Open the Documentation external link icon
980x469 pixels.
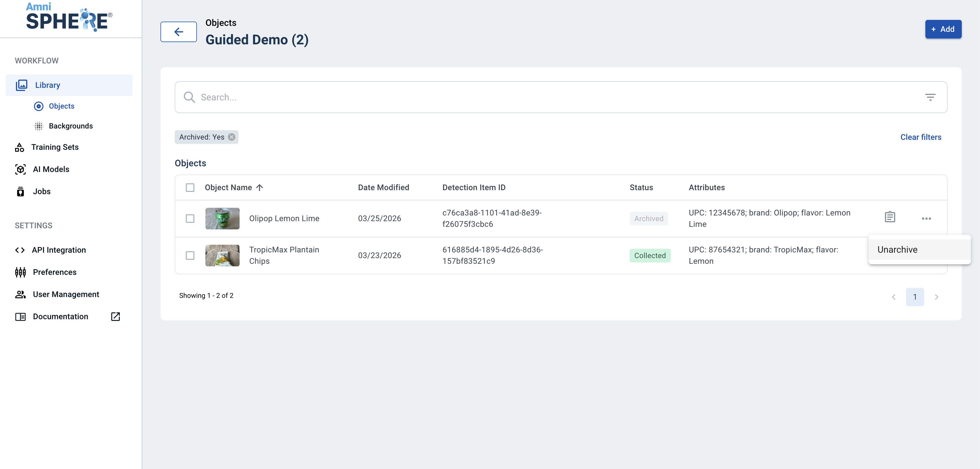point(115,317)
